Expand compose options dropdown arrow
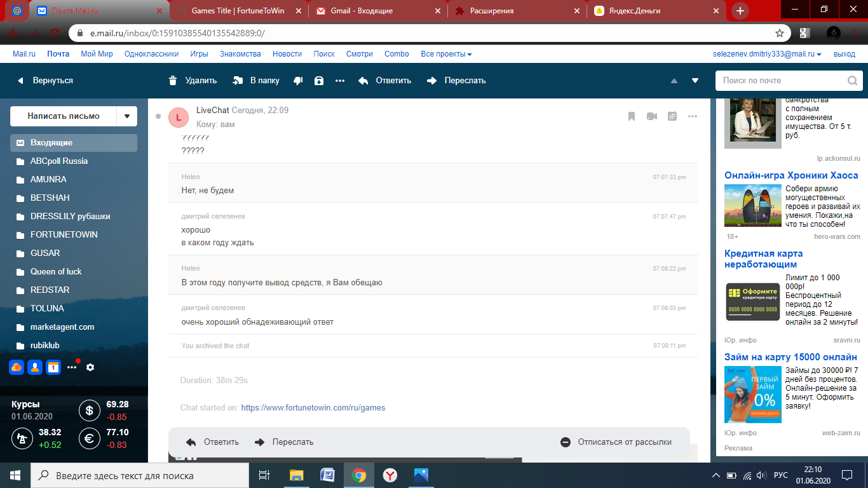The image size is (868, 488). (x=127, y=116)
